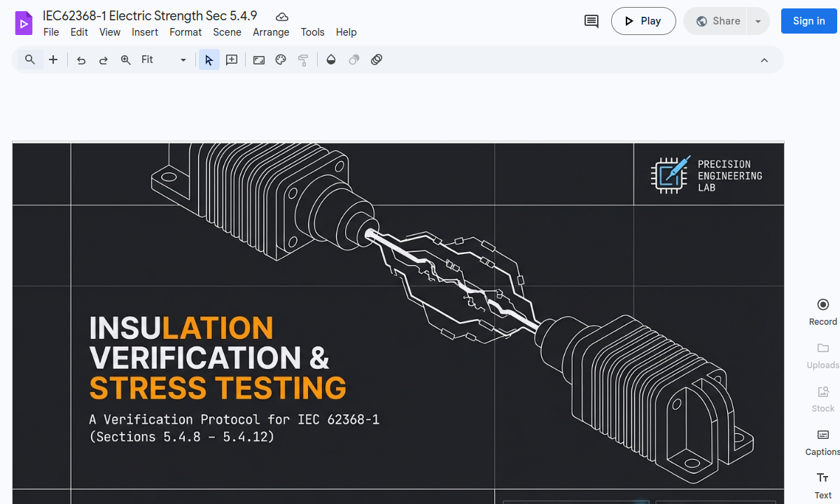Click the fill color droplet icon
Viewport: 840px width, 504px height.
click(331, 60)
